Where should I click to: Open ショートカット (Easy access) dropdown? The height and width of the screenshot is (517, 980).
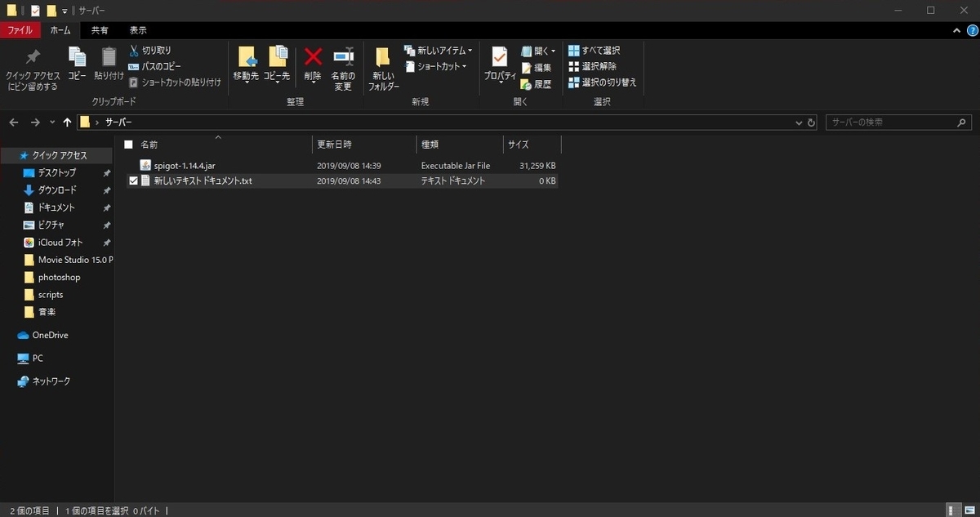click(436, 66)
